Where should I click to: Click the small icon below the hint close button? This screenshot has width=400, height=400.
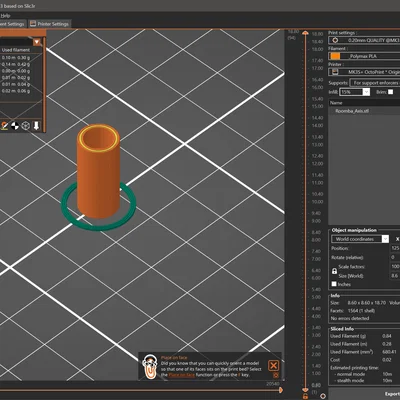coord(276,375)
